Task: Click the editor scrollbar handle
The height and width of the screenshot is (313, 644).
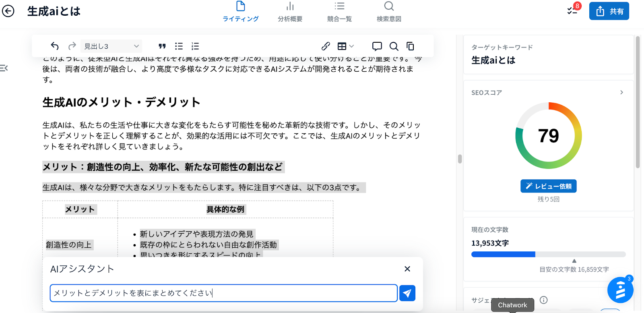Action: [460, 159]
